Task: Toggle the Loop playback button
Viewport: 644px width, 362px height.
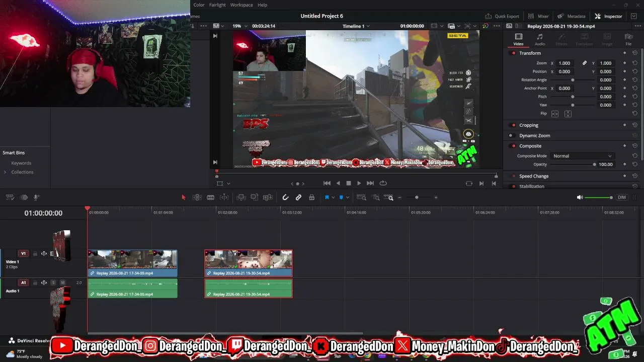Action: [x=383, y=184]
